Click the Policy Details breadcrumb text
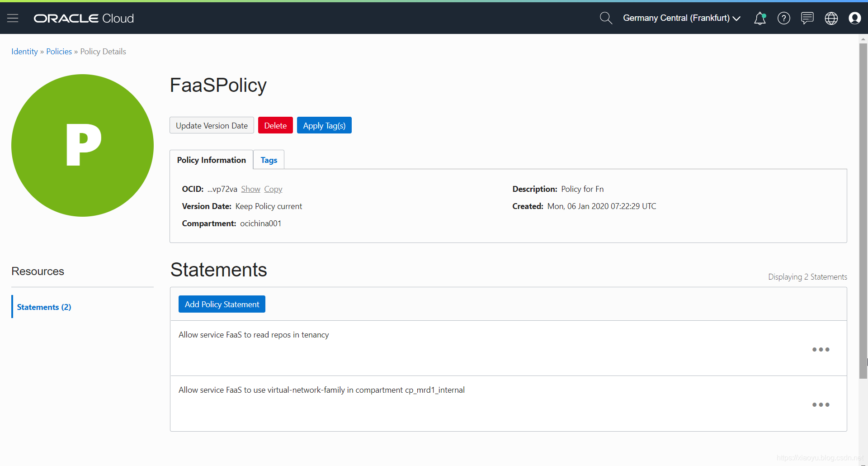This screenshot has height=466, width=868. click(103, 52)
